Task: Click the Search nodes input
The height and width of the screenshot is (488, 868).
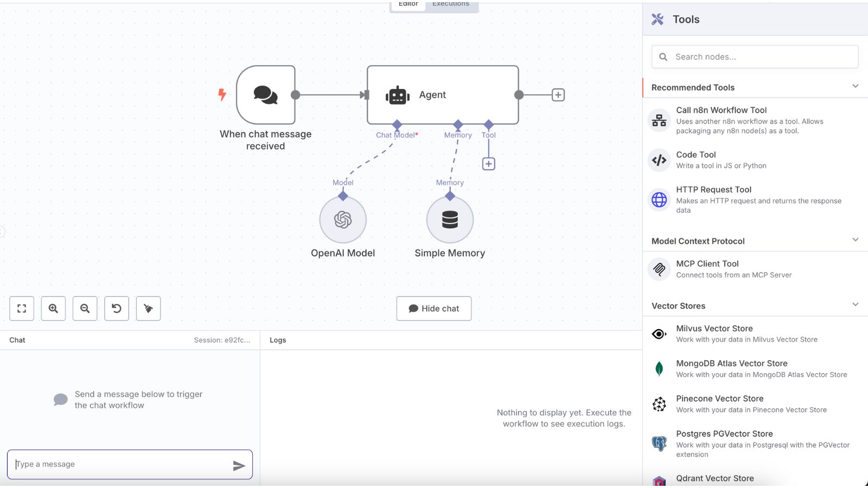Action: pyautogui.click(x=755, y=57)
